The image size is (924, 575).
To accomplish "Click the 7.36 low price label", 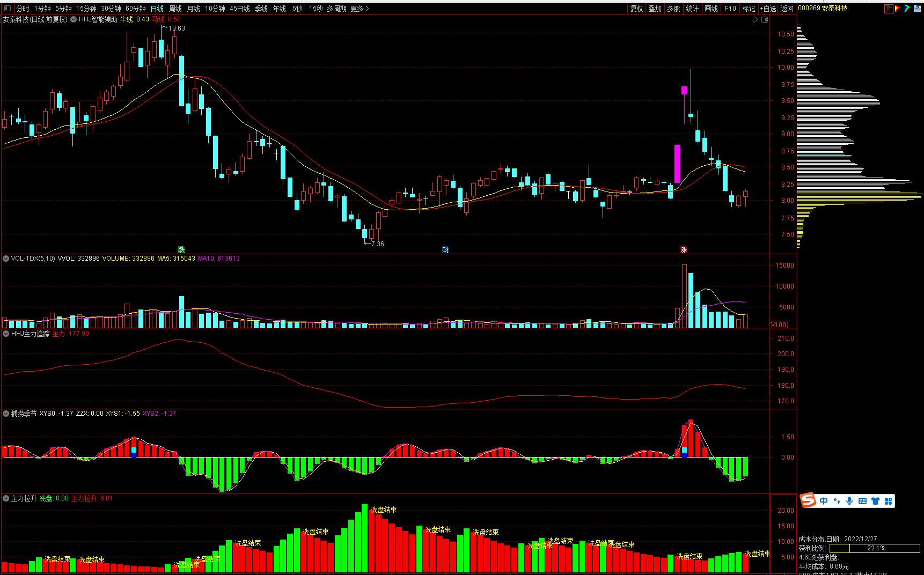I will [x=378, y=244].
